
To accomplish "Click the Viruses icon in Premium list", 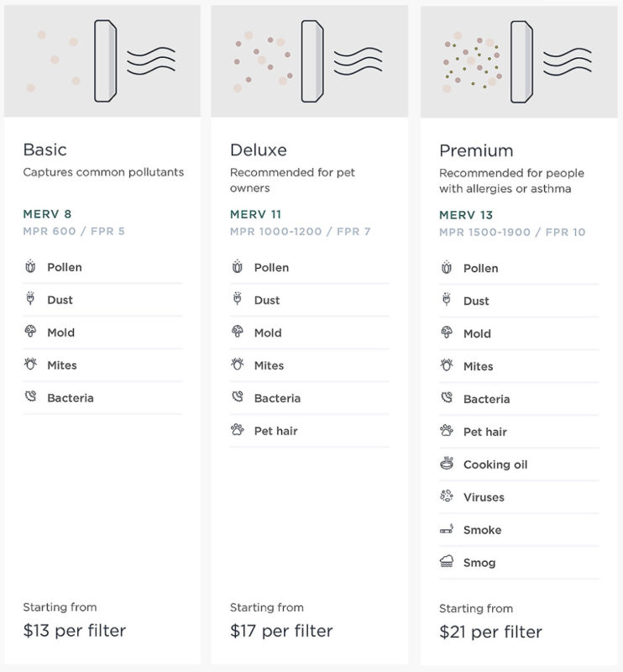I will click(x=447, y=496).
